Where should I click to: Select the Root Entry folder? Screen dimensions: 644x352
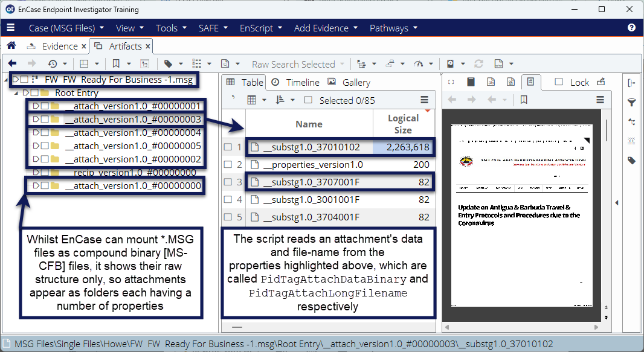pyautogui.click(x=77, y=93)
